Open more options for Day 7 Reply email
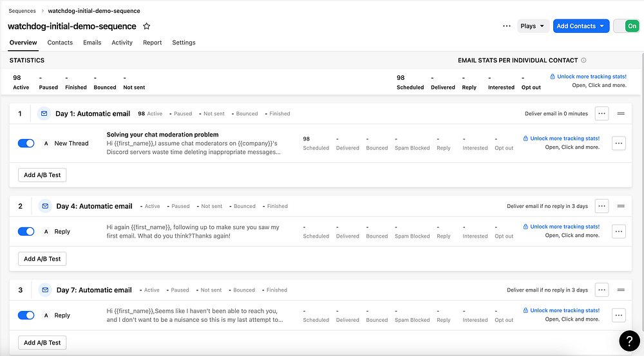 [618, 315]
